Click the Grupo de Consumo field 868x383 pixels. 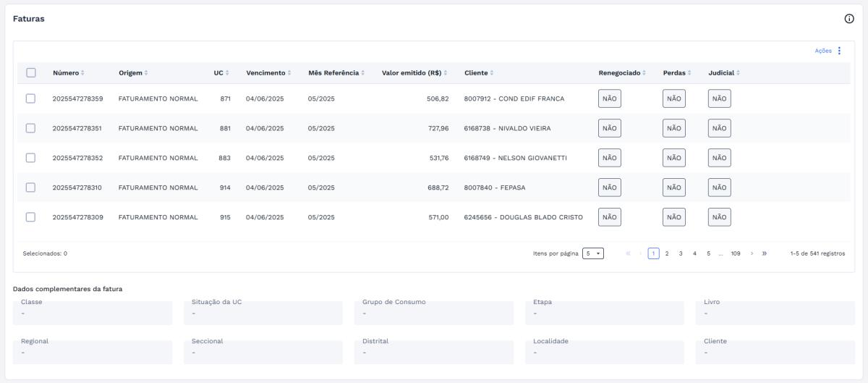click(434, 313)
